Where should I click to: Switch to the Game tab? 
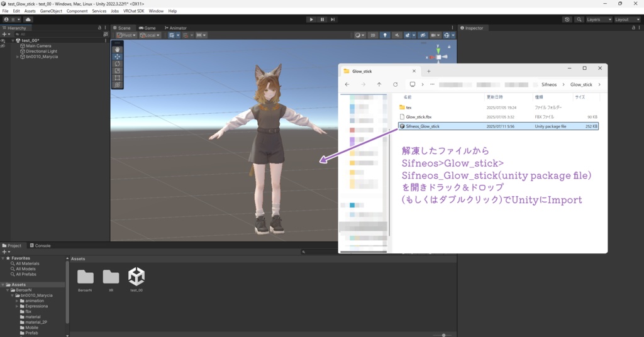pyautogui.click(x=147, y=28)
